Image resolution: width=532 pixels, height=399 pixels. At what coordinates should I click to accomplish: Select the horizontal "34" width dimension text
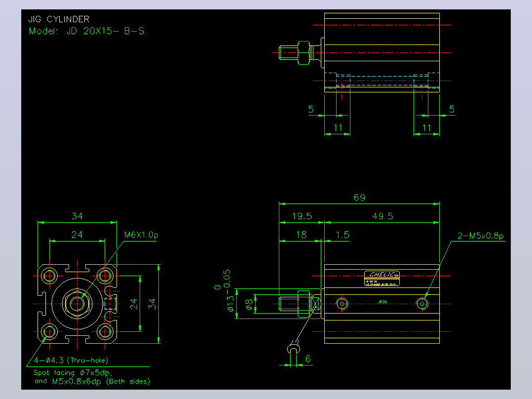click(77, 216)
